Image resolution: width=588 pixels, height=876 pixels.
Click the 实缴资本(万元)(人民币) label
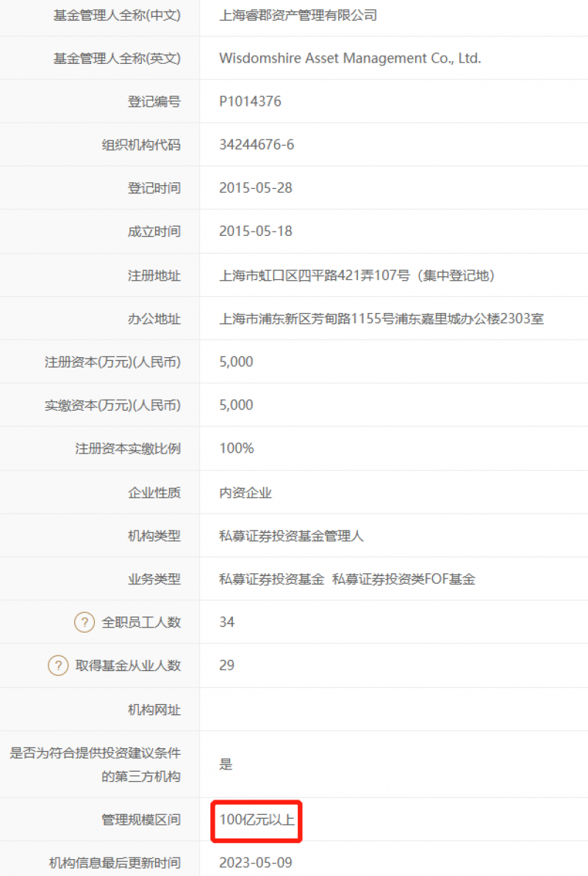113,405
